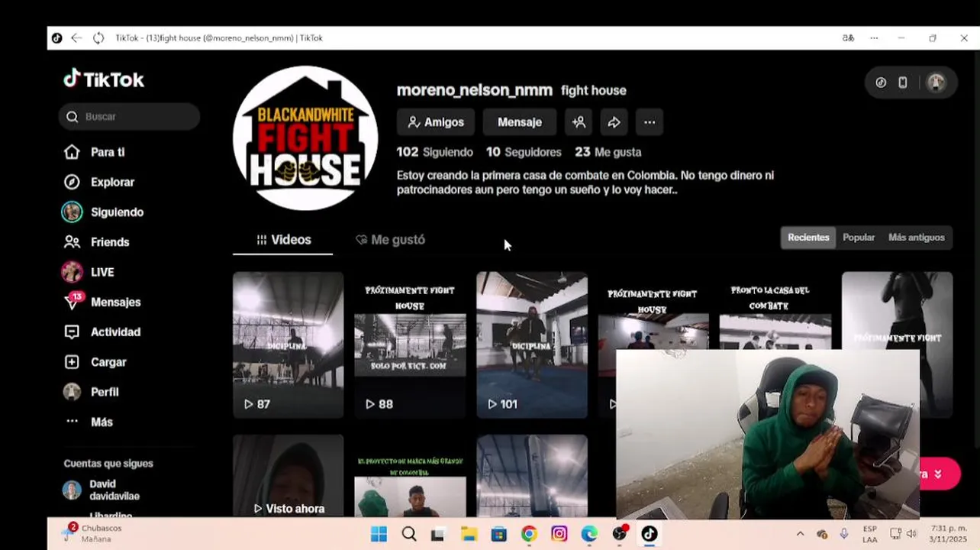Open Instagram from the taskbar
This screenshot has width=980, height=550.
pos(559,534)
